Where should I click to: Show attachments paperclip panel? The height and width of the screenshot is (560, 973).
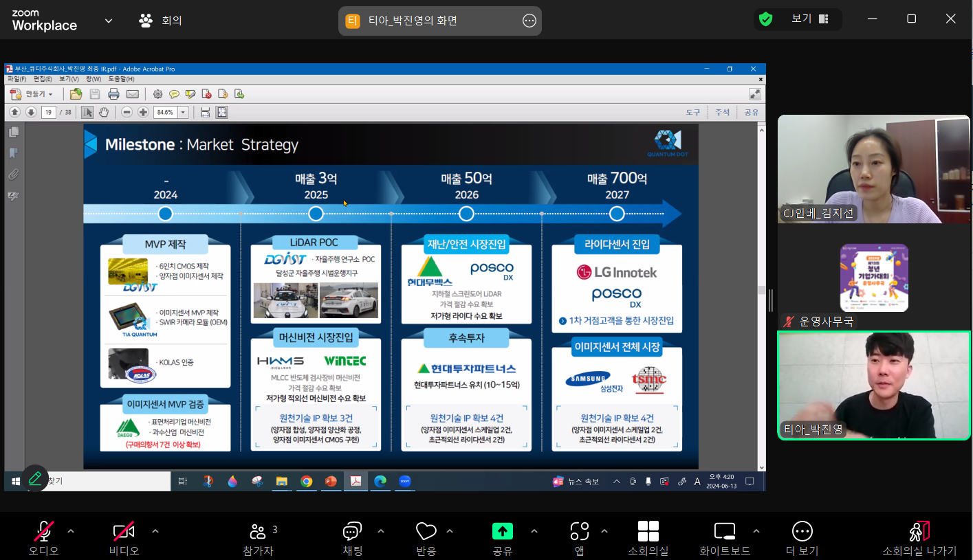13,175
